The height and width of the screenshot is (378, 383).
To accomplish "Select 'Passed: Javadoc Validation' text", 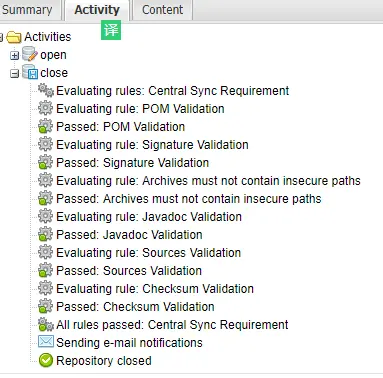I will tap(129, 235).
